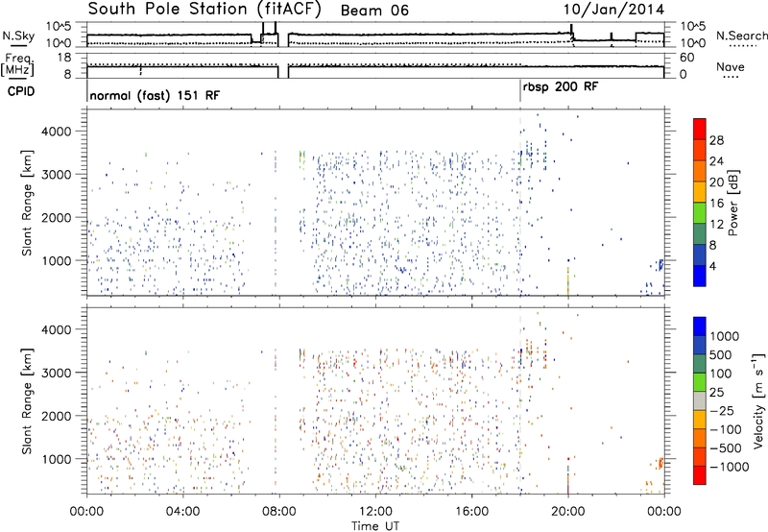768x532 pixels.
Task: Click the solid line key under N.Sky
Action: pos(18,47)
